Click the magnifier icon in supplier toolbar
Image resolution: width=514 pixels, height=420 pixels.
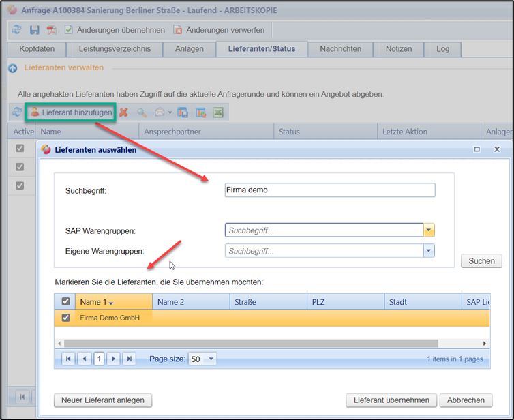coord(142,112)
